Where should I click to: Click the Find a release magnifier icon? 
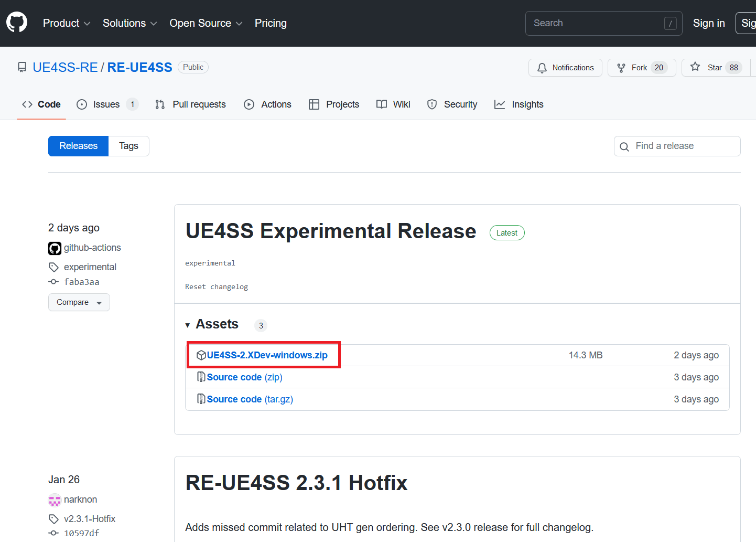pos(624,146)
